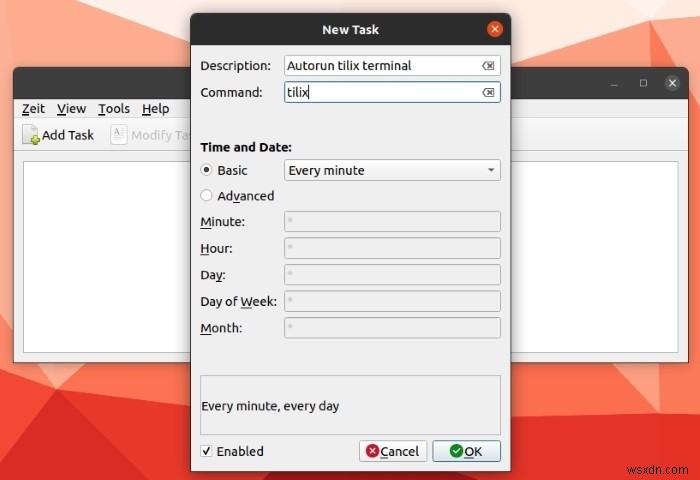This screenshot has width=700, height=480.
Task: Toggle the Enabled checkbox
Action: [x=206, y=451]
